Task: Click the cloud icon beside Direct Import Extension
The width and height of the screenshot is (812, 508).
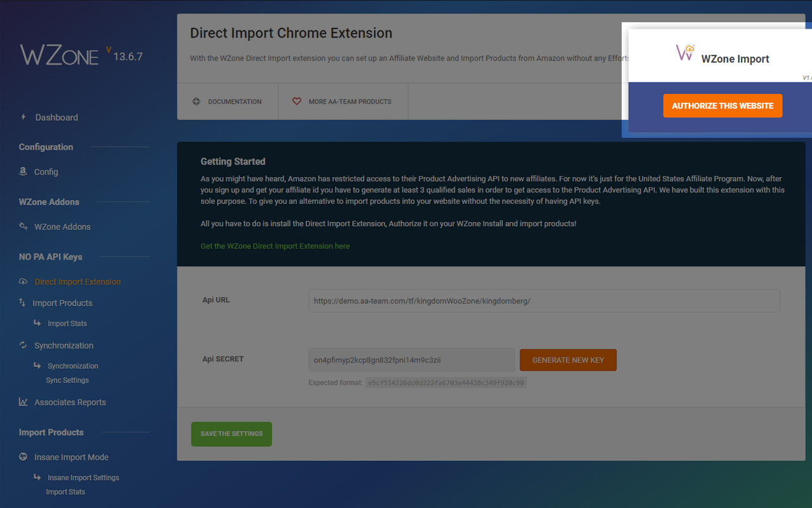Action: [23, 281]
